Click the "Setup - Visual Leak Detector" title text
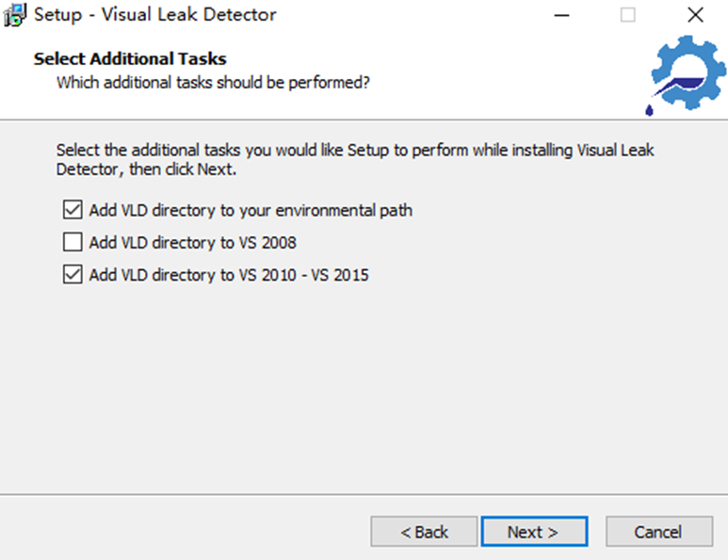Screen dimensions: 728x560 tap(155, 15)
